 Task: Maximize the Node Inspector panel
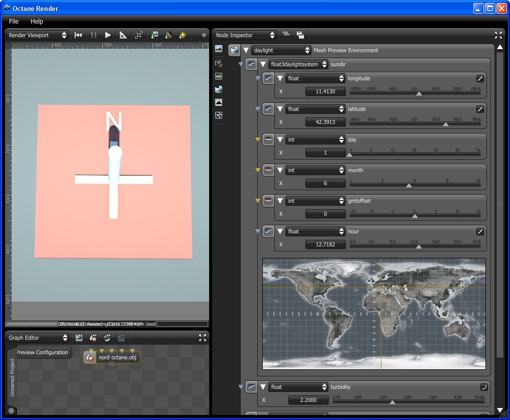tap(498, 35)
